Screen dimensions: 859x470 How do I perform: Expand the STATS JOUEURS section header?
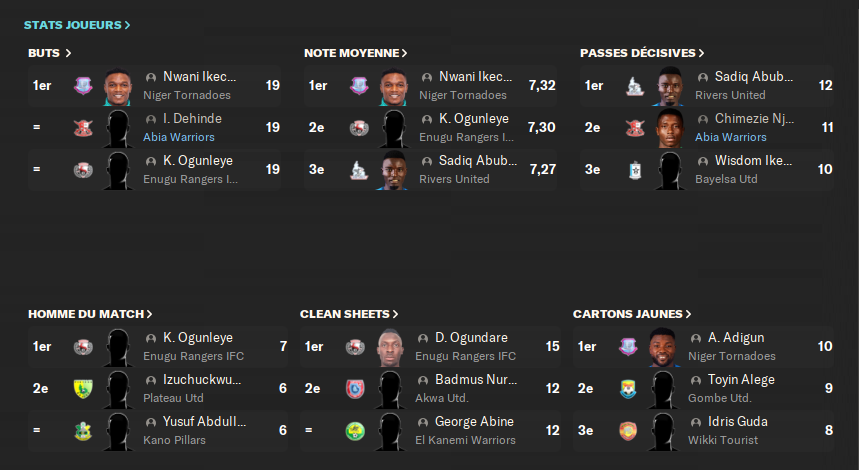pyautogui.click(x=77, y=25)
